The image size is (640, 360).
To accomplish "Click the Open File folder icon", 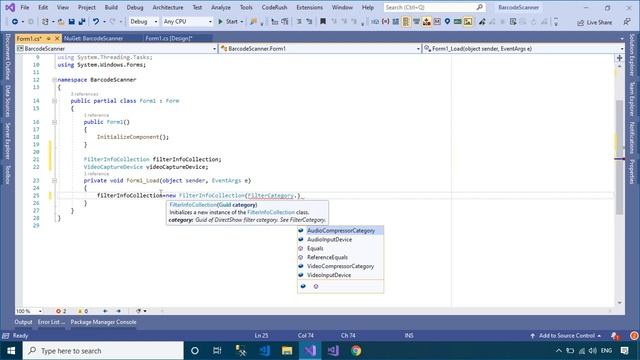I will coord(61,22).
